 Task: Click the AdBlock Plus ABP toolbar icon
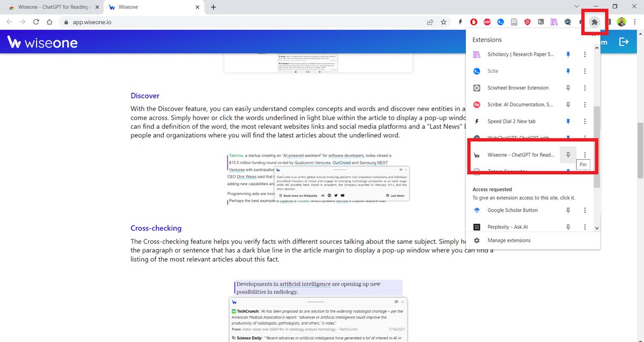[x=487, y=22]
